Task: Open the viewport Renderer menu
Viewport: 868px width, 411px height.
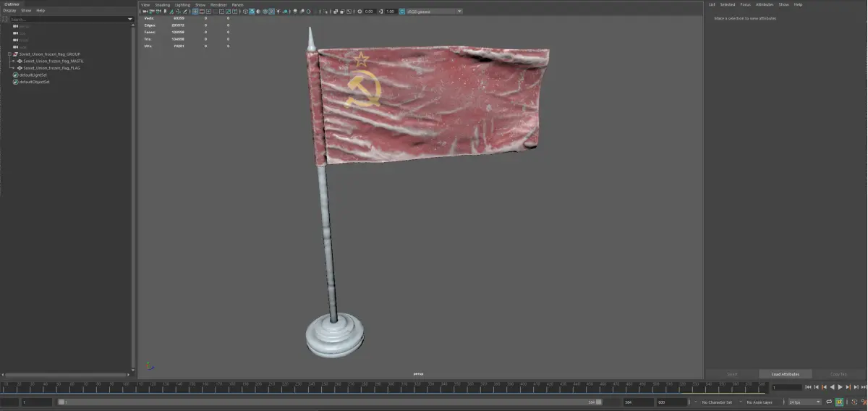Action: coord(218,4)
